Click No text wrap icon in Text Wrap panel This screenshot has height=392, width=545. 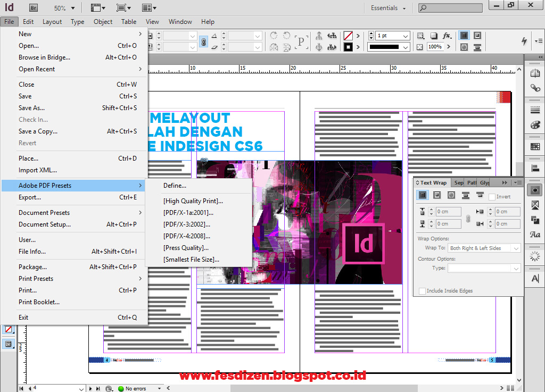point(423,195)
